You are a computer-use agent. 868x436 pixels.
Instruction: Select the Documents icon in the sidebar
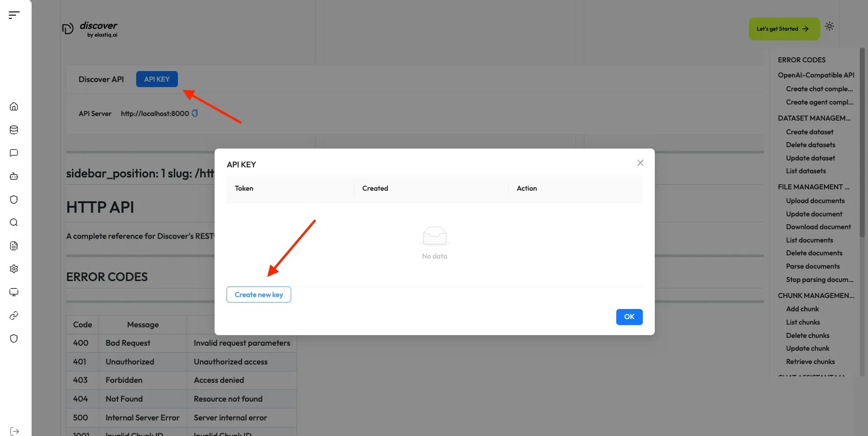pos(14,246)
